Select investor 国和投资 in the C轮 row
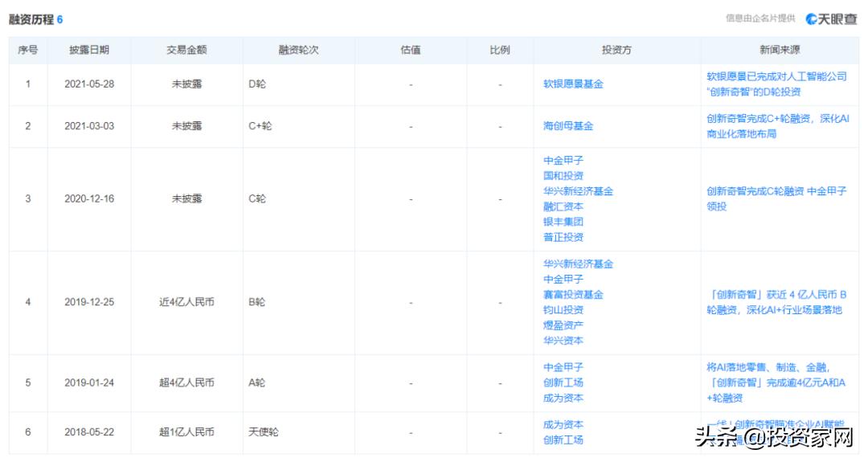 point(563,176)
